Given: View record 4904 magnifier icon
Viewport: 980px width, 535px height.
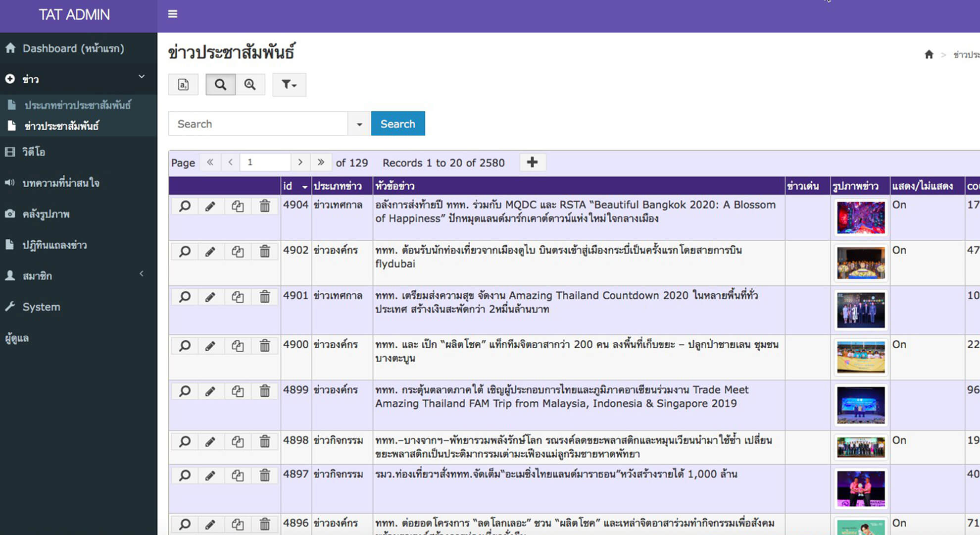Looking at the screenshot, I should point(185,206).
